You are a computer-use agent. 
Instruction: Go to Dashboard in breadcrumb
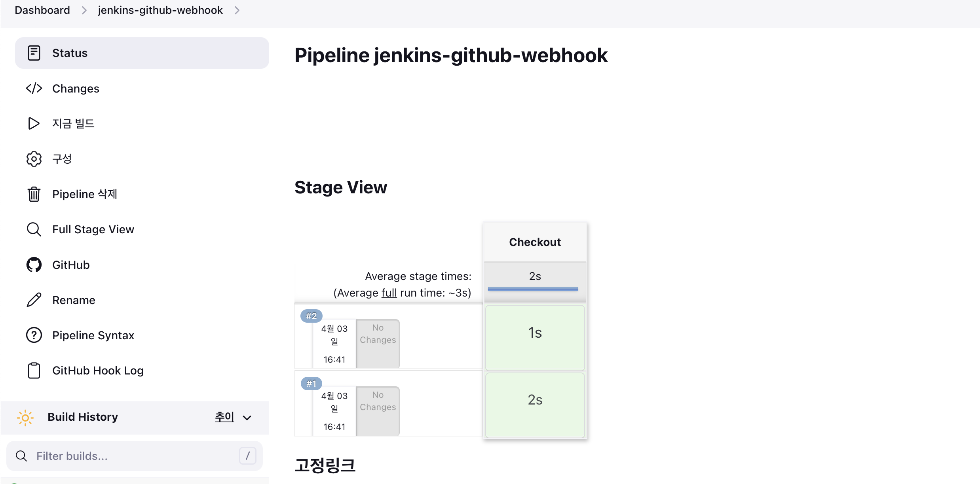point(42,10)
